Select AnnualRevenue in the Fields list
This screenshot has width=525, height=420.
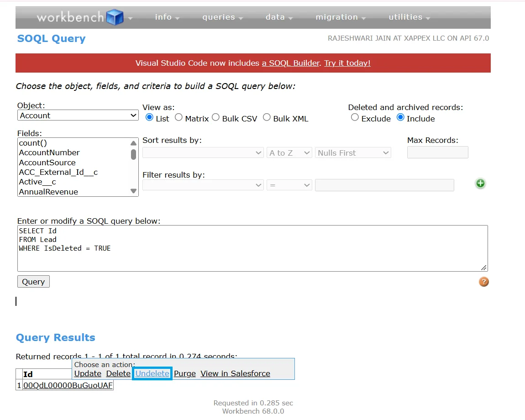coord(73,192)
